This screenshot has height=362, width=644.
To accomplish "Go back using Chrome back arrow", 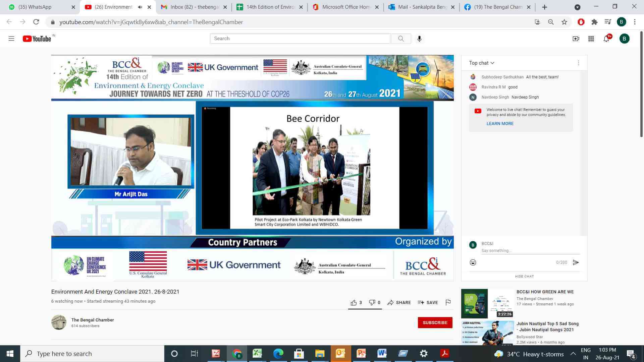I will [9, 22].
